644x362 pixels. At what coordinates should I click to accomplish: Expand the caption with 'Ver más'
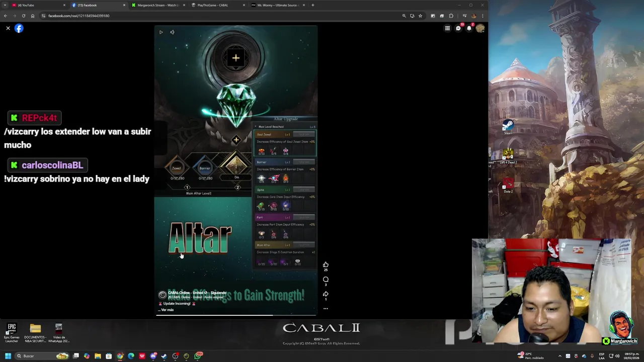tap(167, 310)
